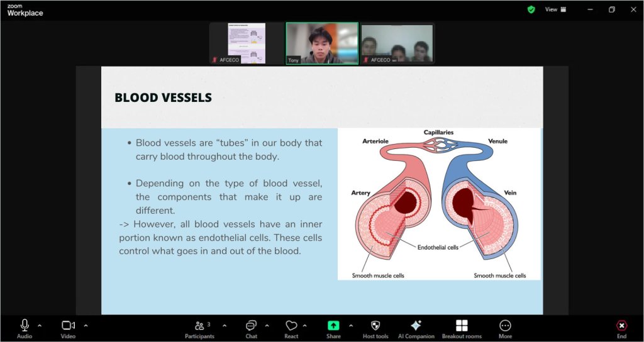The image size is (644, 342).
Task: Click the Zoom Workplace logo
Action: [x=25, y=10]
